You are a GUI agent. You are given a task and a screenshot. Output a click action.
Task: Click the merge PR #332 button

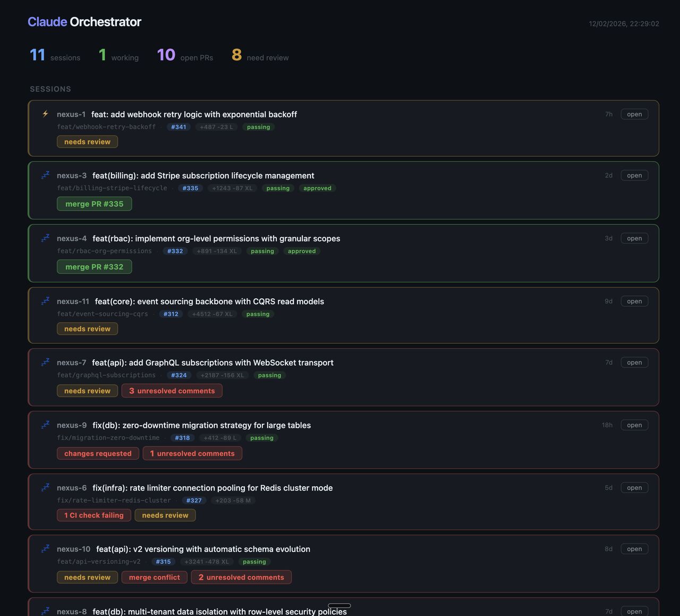95,267
